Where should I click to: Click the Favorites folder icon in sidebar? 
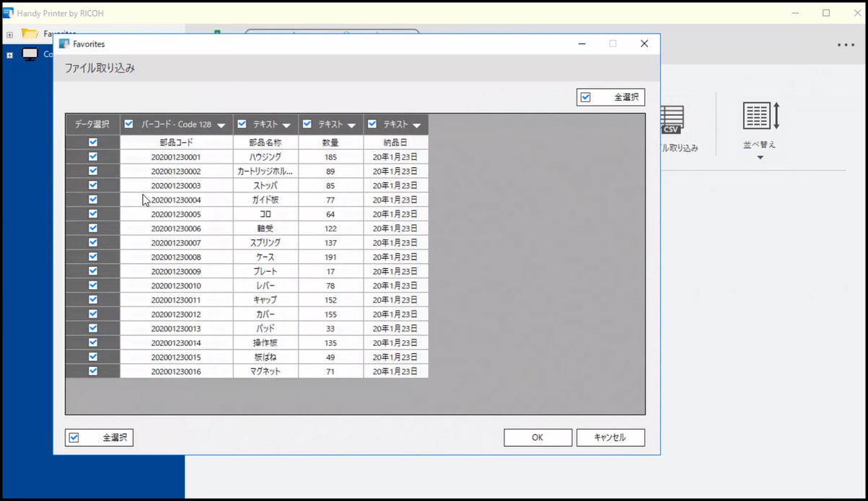[x=30, y=33]
